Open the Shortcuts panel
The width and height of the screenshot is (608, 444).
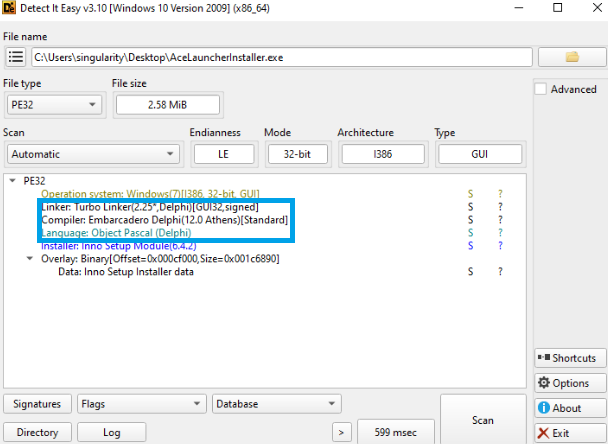coord(567,358)
